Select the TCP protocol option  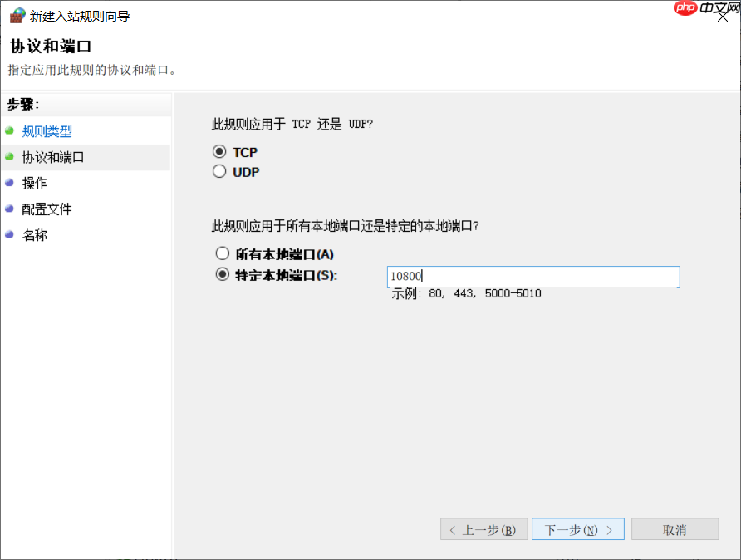coord(218,153)
